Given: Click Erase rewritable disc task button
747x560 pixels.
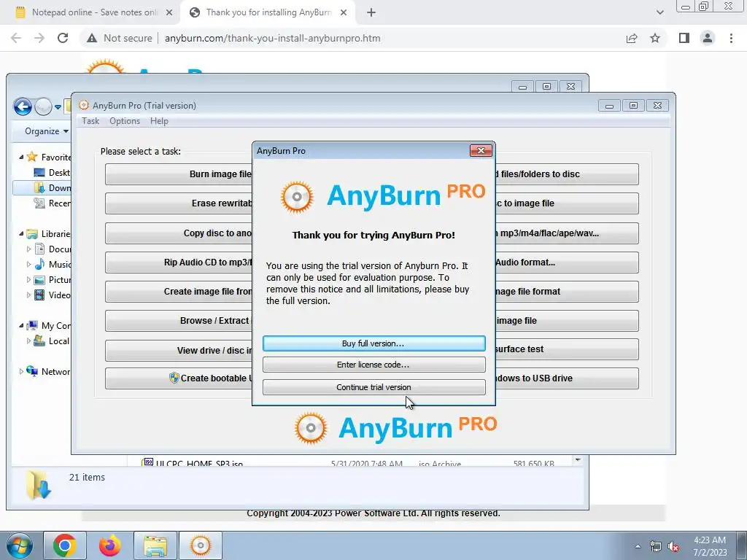Looking at the screenshot, I should 179,203.
